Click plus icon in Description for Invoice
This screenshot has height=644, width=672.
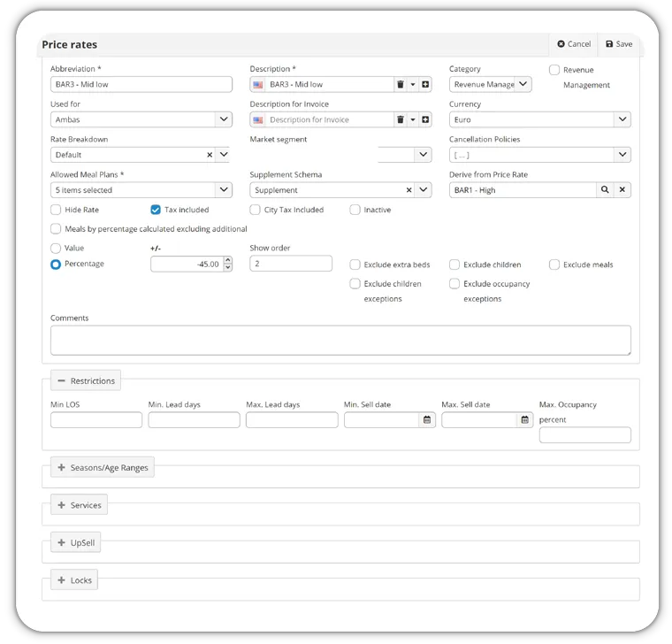425,119
